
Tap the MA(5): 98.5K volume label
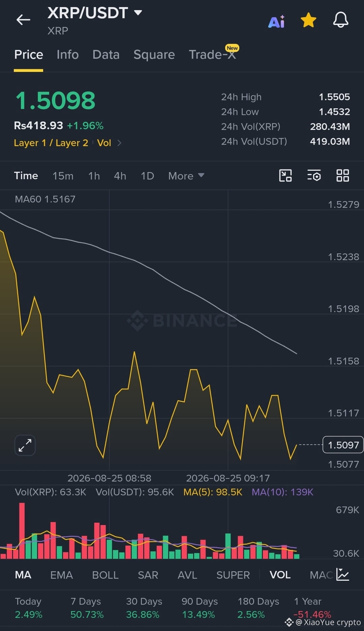213,492
